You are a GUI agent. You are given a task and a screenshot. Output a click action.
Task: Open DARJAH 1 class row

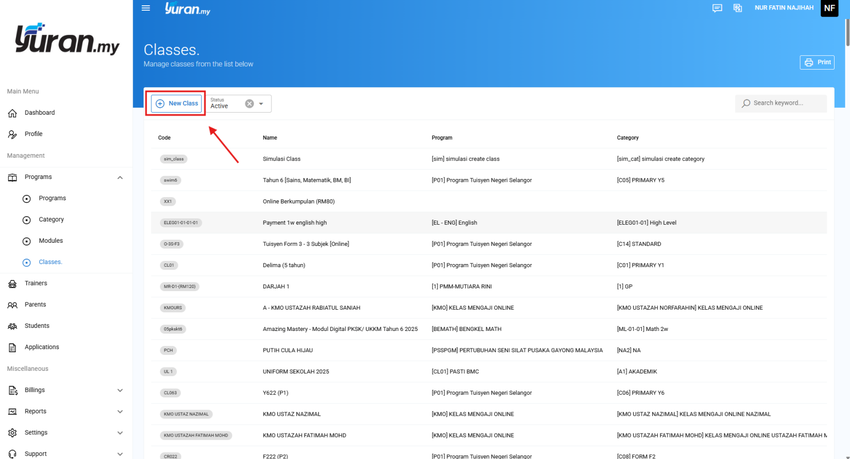coord(276,287)
